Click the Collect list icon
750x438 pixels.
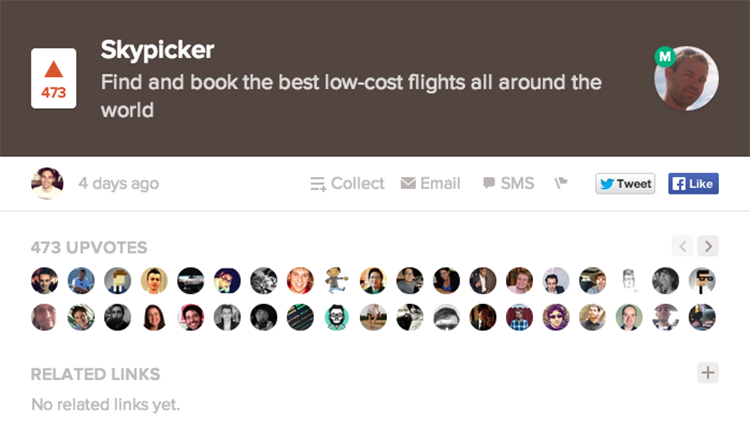click(318, 184)
